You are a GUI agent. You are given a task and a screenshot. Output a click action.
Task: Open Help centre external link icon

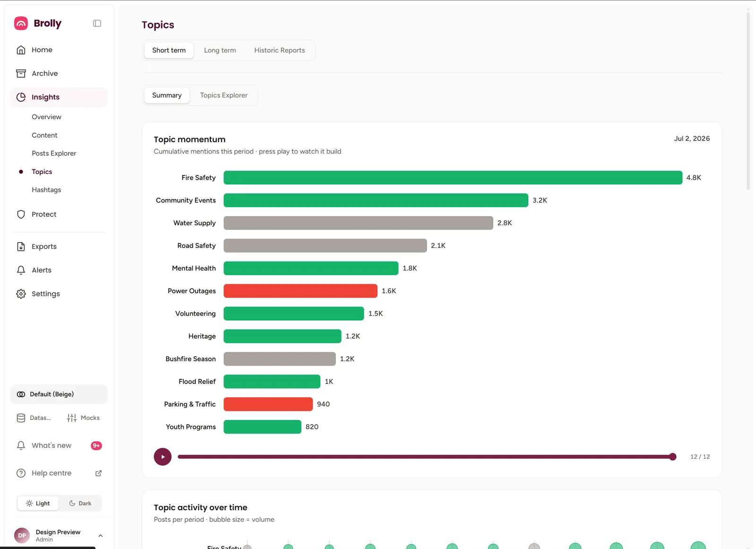pos(98,473)
